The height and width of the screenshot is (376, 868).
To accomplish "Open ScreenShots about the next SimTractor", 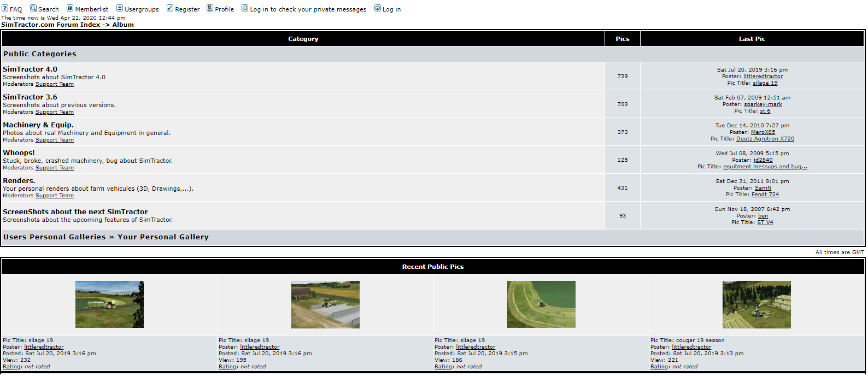I will coord(75,212).
